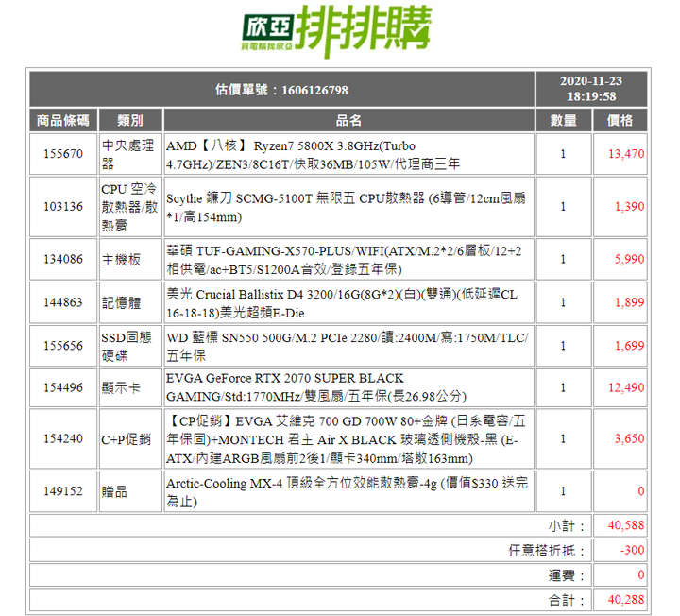Click the 價格 column header
This screenshot has height=616, width=680.
pos(620,120)
